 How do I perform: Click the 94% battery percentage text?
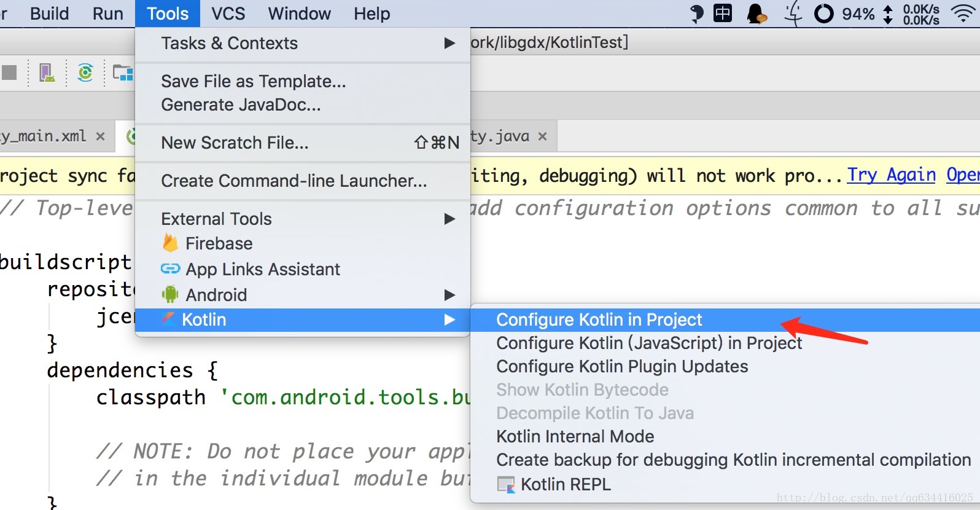coord(858,14)
